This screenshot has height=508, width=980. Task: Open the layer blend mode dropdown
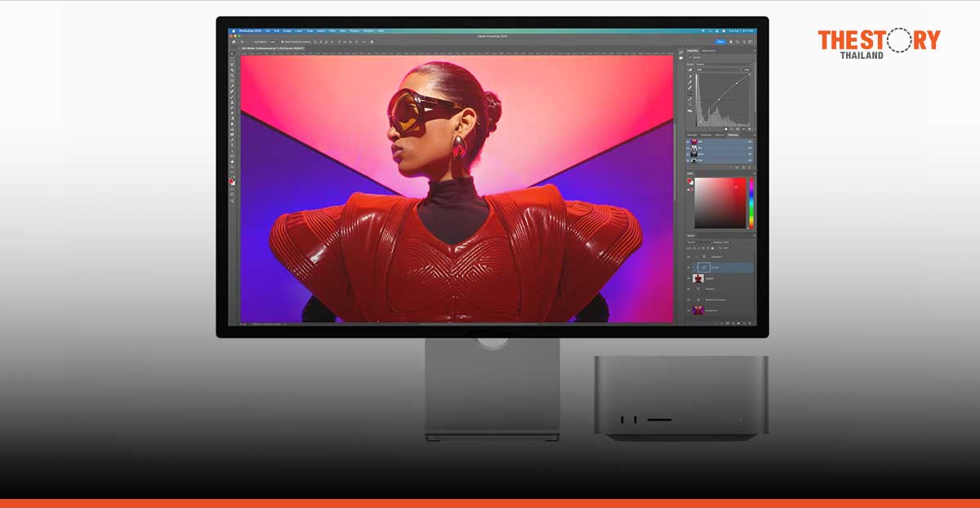(698, 243)
